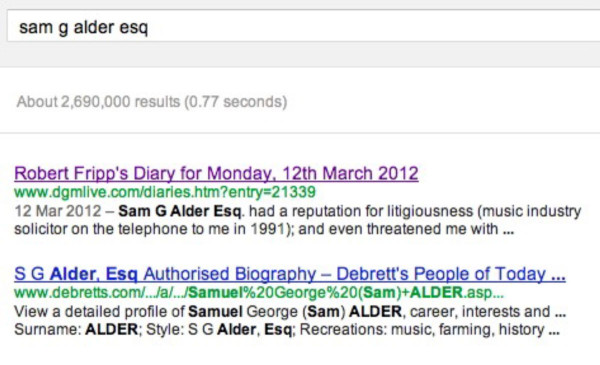This screenshot has height=365, width=600.
Task: Click 'View a detailed profile of Samuel' text
Action: pos(128,311)
